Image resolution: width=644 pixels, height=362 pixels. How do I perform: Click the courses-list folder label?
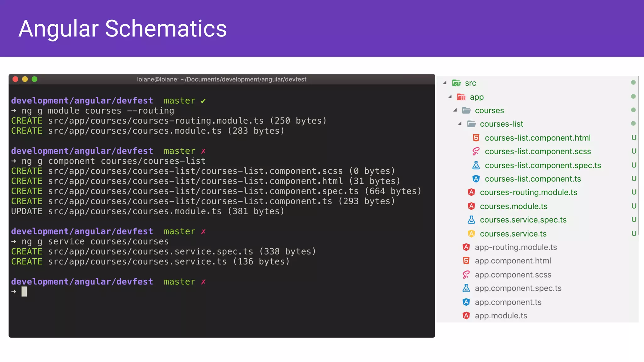[501, 124]
